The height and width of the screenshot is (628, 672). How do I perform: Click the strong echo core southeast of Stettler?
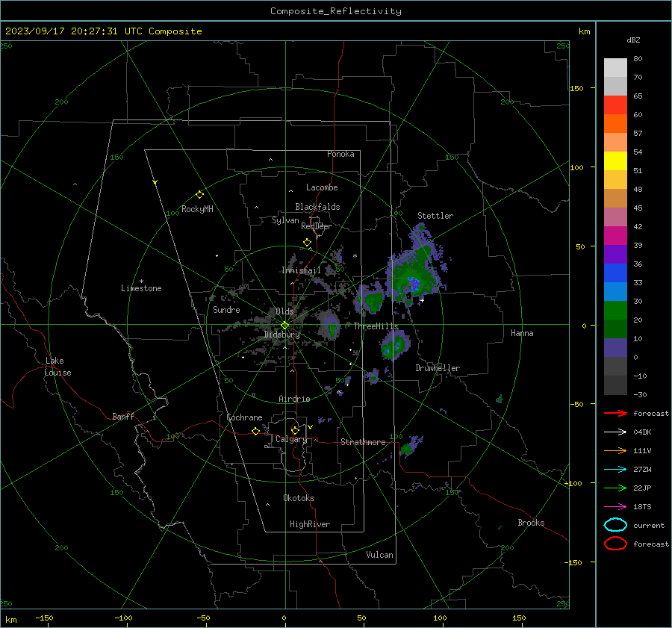414,284
